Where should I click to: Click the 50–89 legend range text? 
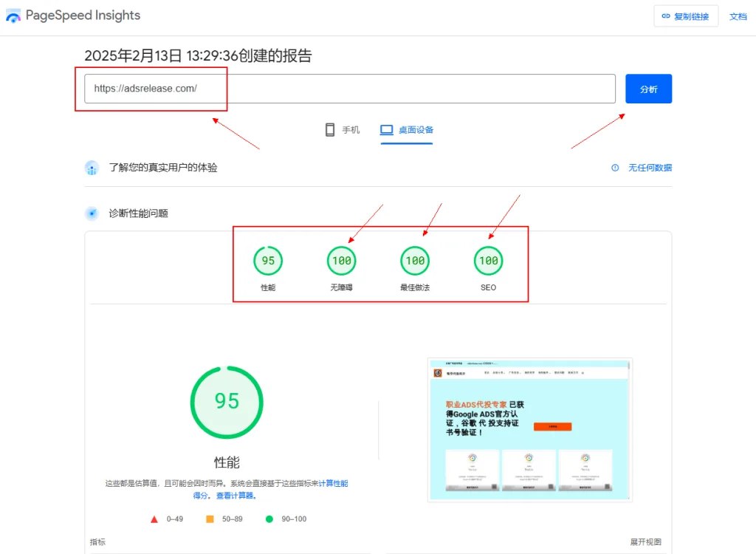(233, 519)
